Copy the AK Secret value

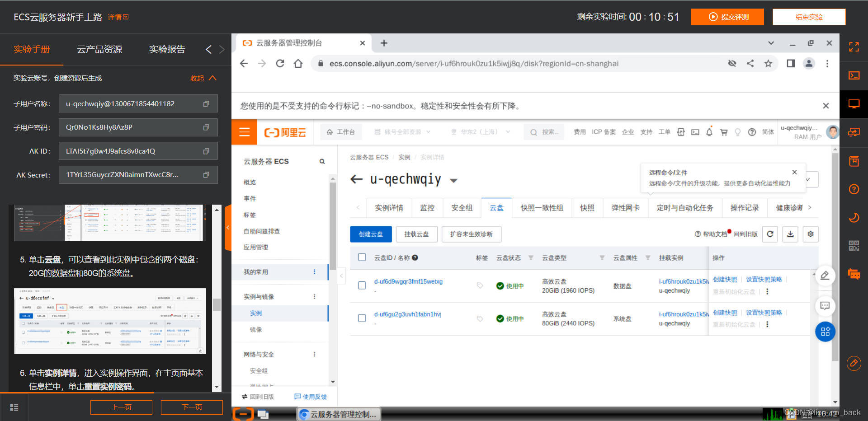pos(206,175)
